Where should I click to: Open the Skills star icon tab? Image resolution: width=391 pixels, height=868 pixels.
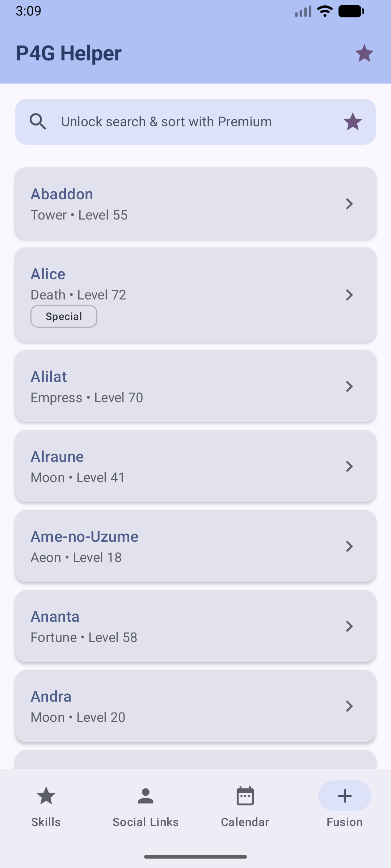46,796
